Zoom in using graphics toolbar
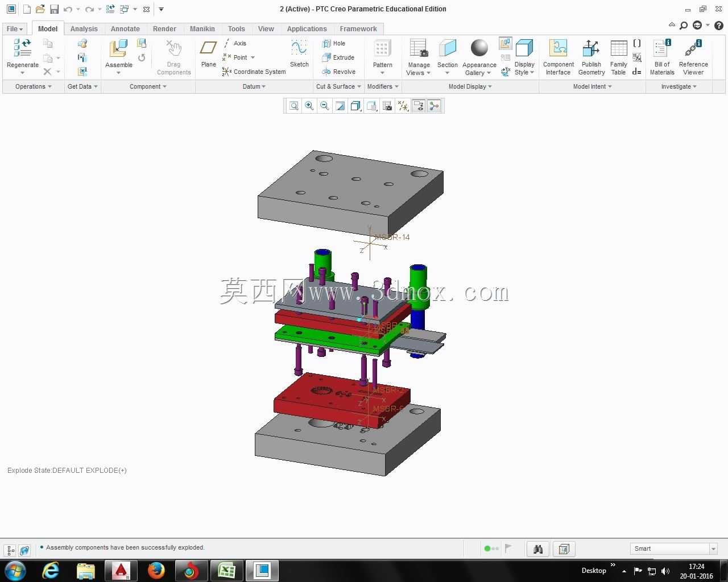The height and width of the screenshot is (582, 728). [309, 106]
